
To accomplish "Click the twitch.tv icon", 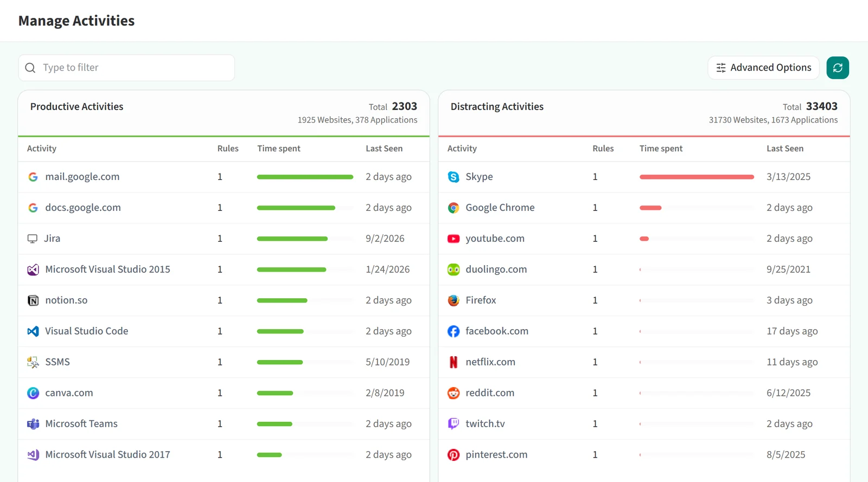I will pyautogui.click(x=454, y=424).
